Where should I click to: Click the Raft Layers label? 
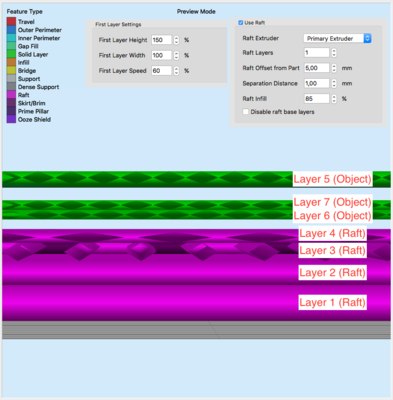click(258, 53)
